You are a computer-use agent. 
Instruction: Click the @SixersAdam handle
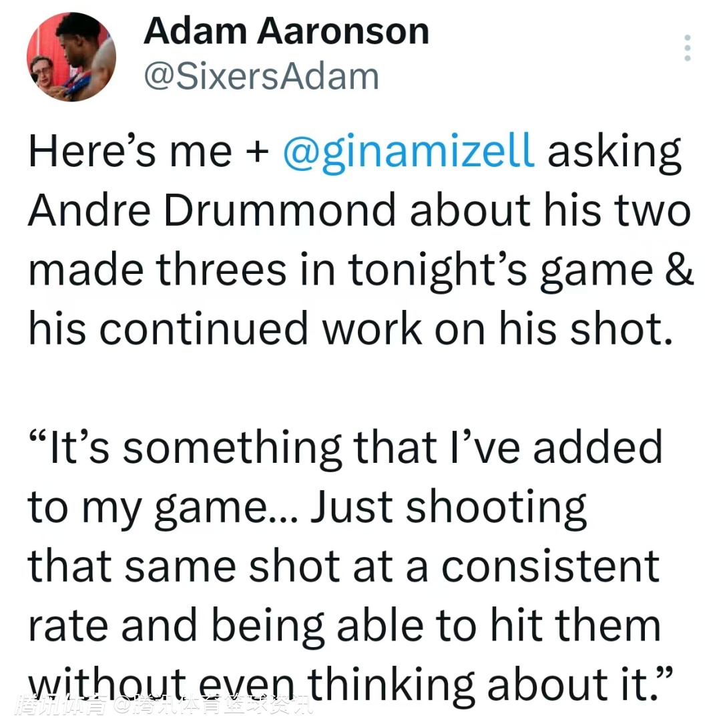tap(262, 77)
